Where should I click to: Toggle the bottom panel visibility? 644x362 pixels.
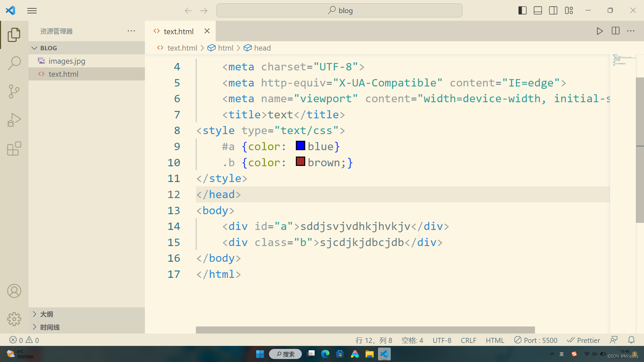point(538,10)
